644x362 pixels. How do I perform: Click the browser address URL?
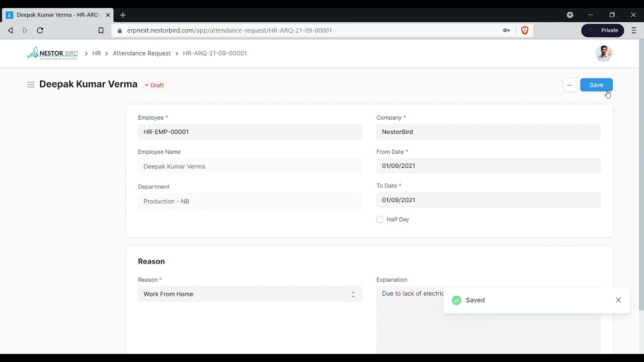[x=229, y=31]
